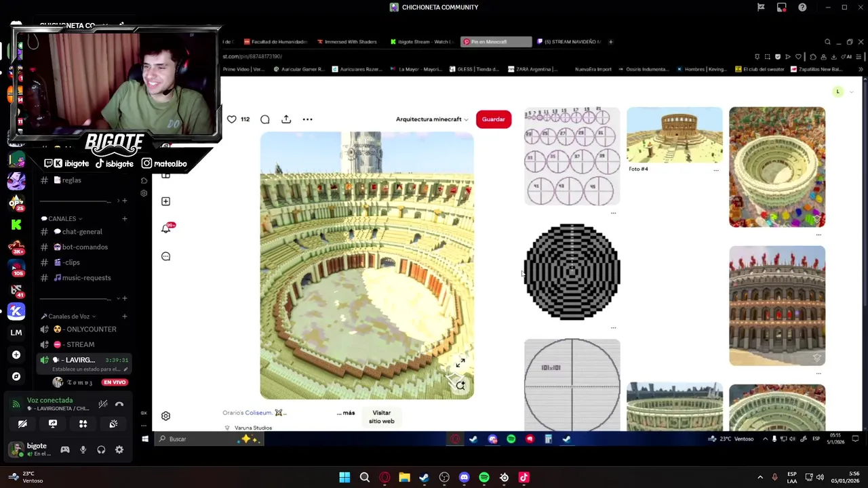Open Discord soundboard icon
Screen dimensions: 868x488
pyautogui.click(x=113, y=424)
